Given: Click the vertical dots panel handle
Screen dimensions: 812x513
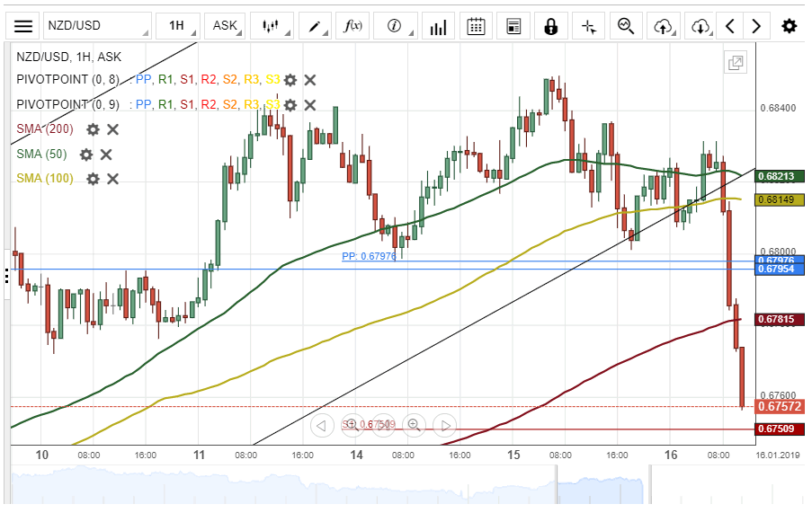Looking at the screenshot, I should pos(6,276).
